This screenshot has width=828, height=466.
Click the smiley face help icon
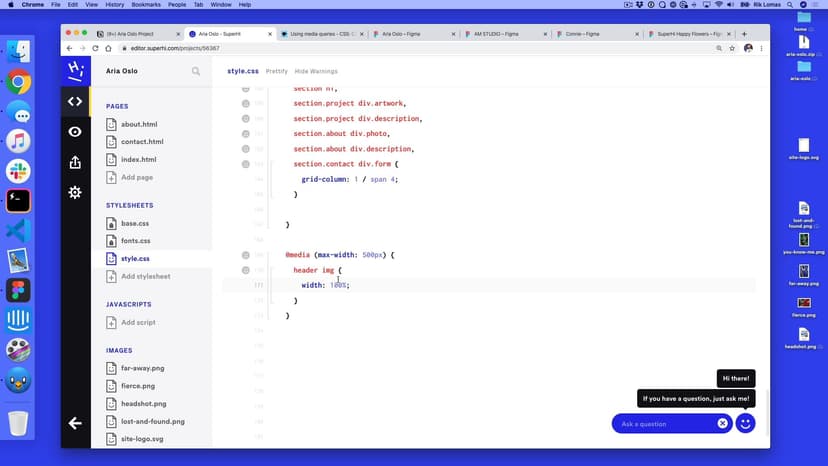(745, 423)
